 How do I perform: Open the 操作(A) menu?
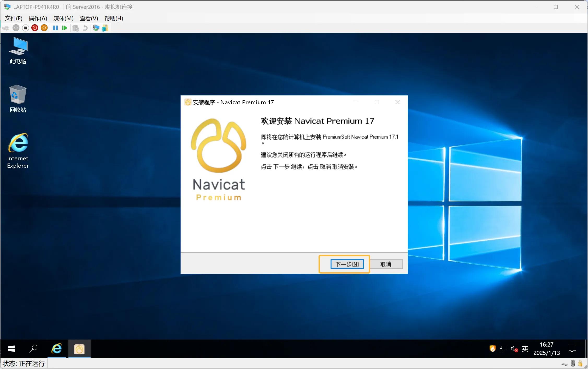pos(38,18)
